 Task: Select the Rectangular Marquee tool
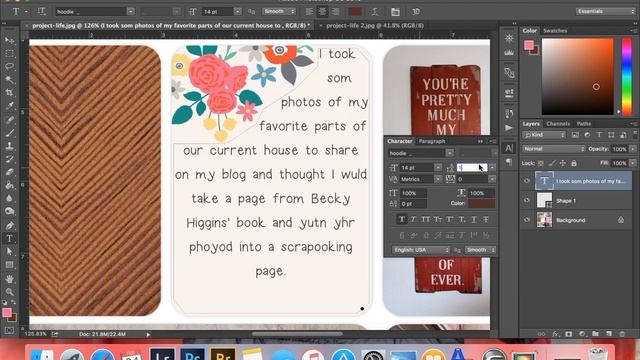[x=9, y=53]
